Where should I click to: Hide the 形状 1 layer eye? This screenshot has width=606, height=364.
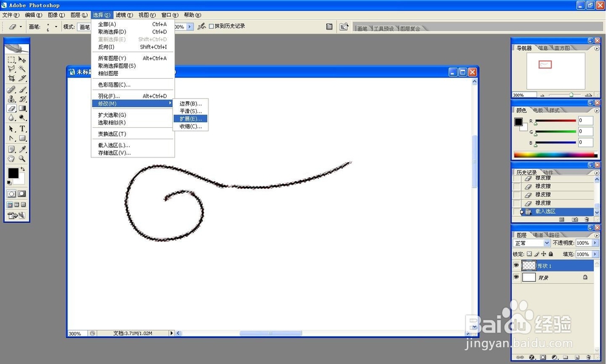click(516, 265)
